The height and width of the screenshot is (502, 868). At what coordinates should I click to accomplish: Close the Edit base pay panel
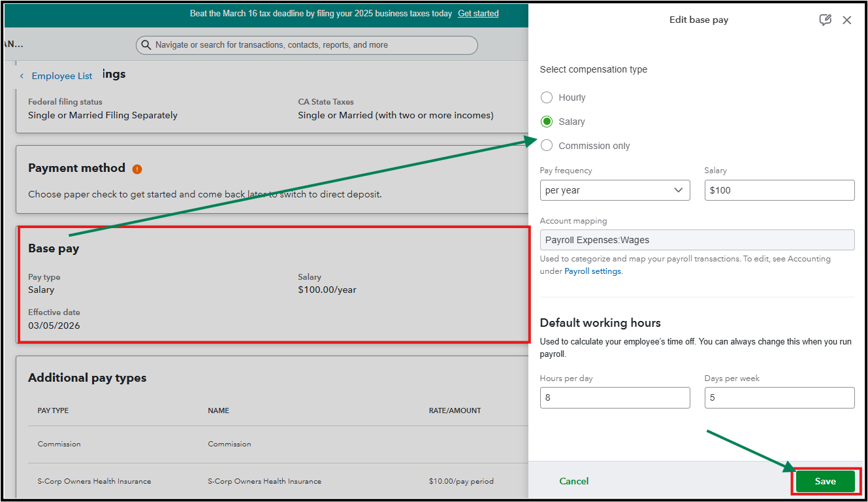click(x=847, y=20)
